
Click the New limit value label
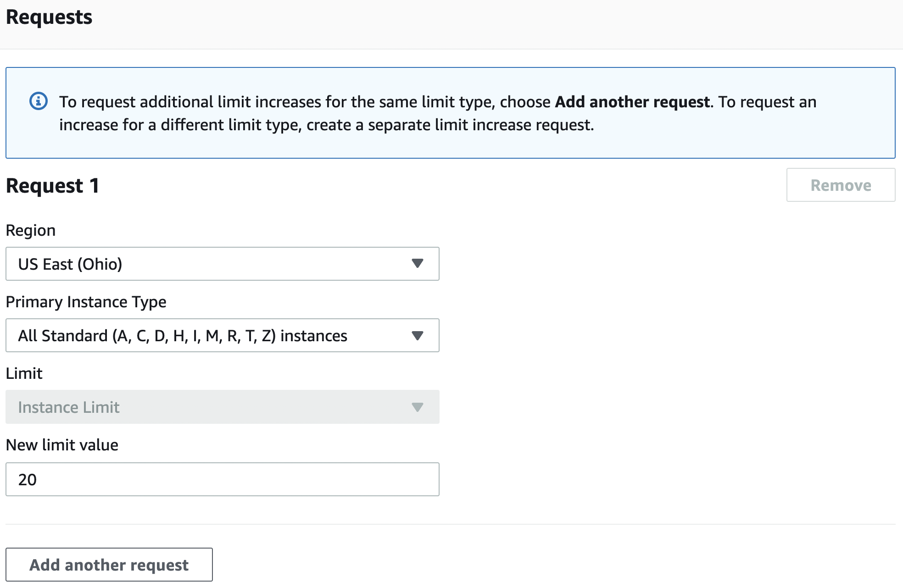[x=62, y=445]
